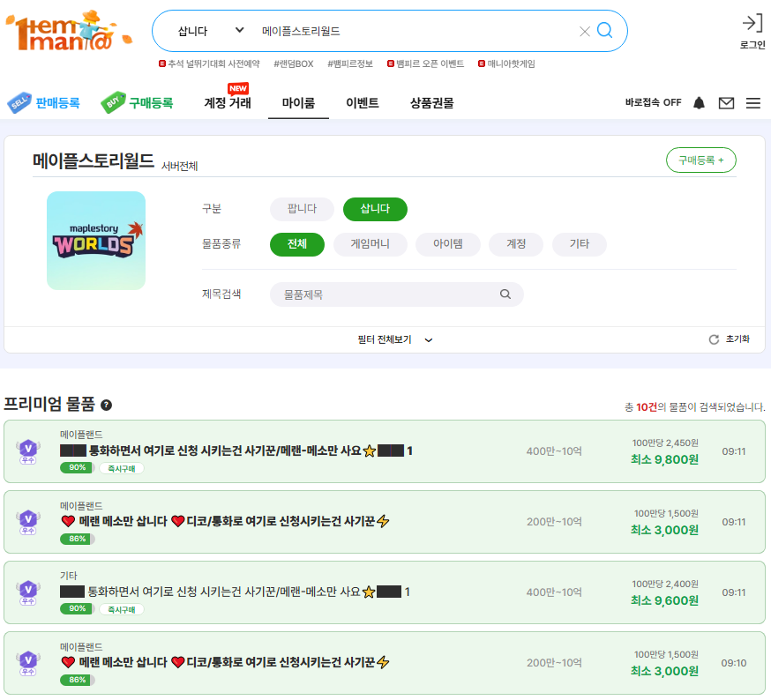Click the BUY tag icon
Image resolution: width=771 pixels, height=700 pixels.
pos(113,102)
